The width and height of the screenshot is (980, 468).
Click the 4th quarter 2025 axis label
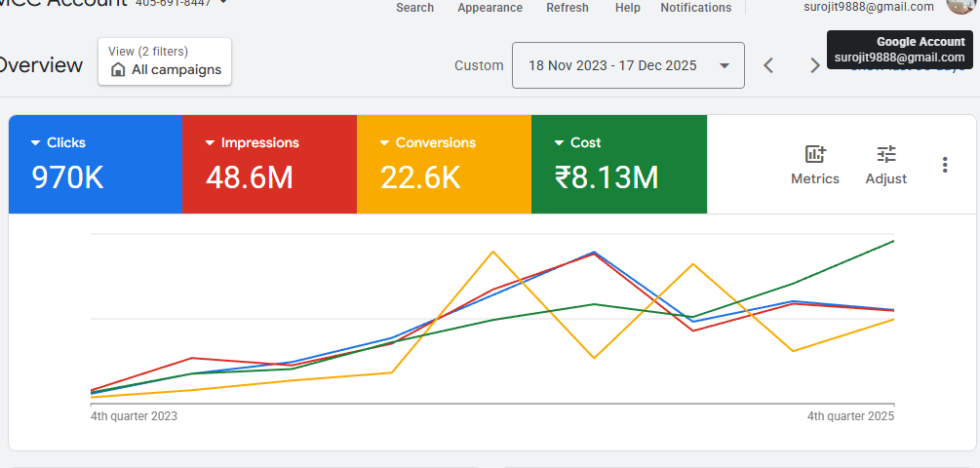[x=850, y=416]
